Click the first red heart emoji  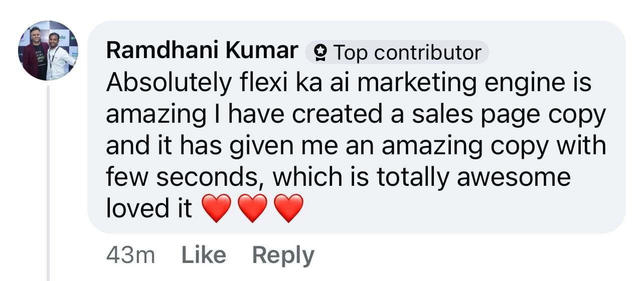coord(216,208)
